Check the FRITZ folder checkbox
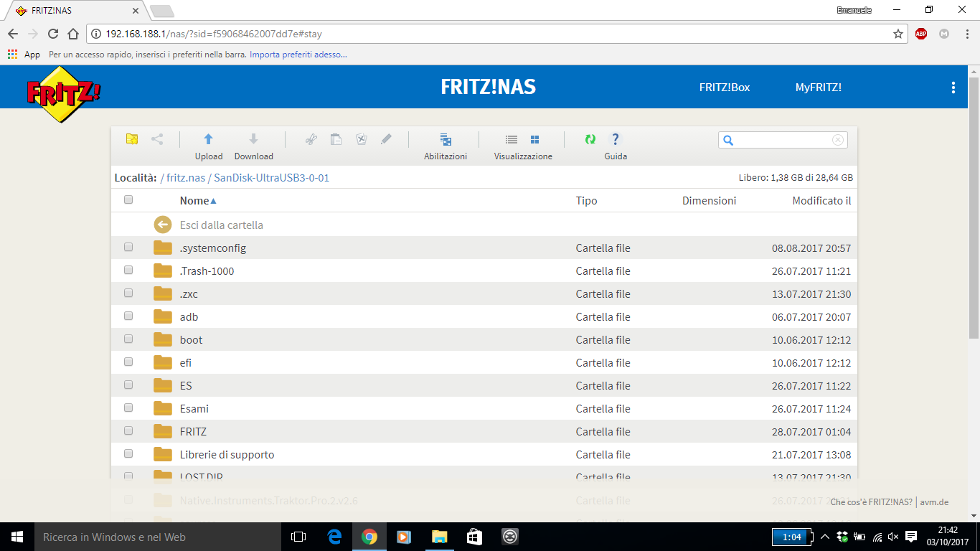The width and height of the screenshot is (980, 551). 128,431
